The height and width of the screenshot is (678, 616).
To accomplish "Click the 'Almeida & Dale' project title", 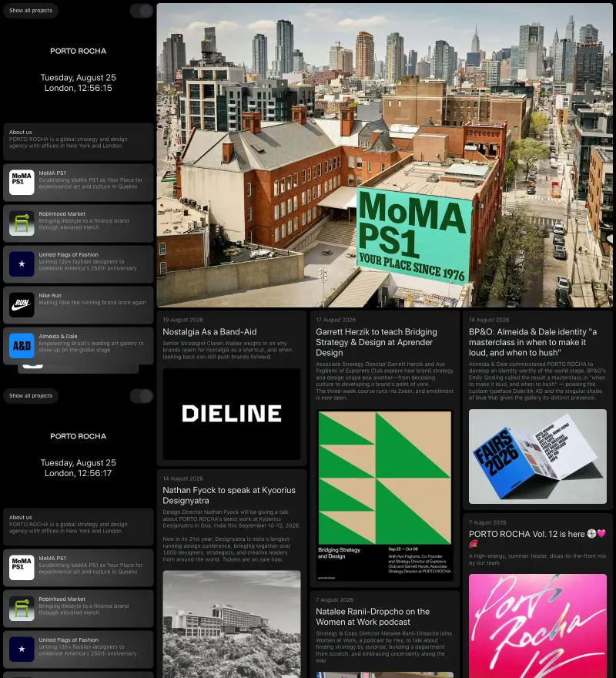I will pos(58,337).
